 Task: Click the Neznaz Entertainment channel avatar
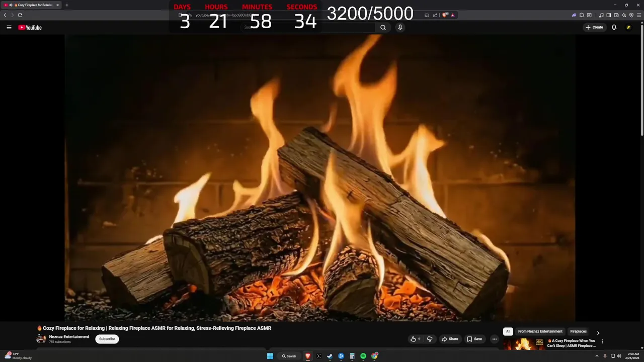41,339
